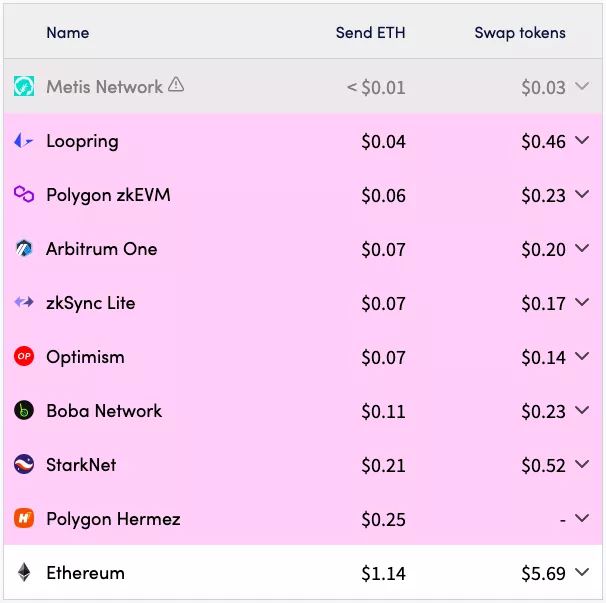Image resolution: width=606 pixels, height=603 pixels.
Task: Expand the Polygon Hermez row chevron
Action: [x=583, y=519]
